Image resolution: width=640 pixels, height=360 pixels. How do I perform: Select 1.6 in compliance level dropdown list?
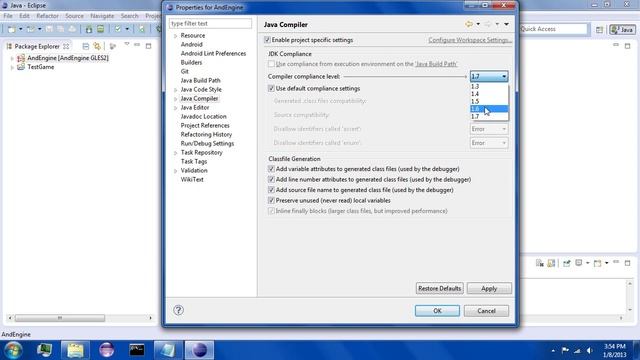point(489,109)
